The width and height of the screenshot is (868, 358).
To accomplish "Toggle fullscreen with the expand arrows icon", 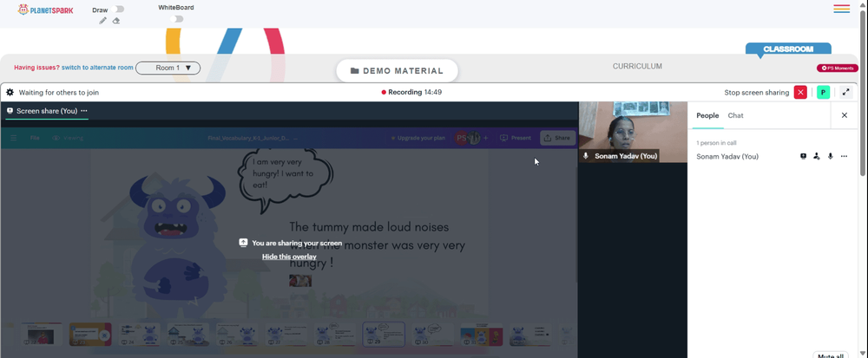I will [845, 92].
